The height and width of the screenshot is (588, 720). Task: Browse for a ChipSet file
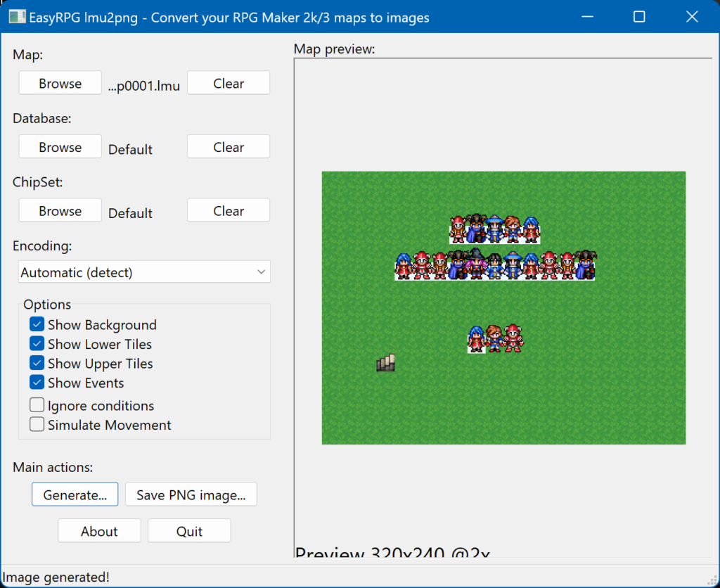60,210
